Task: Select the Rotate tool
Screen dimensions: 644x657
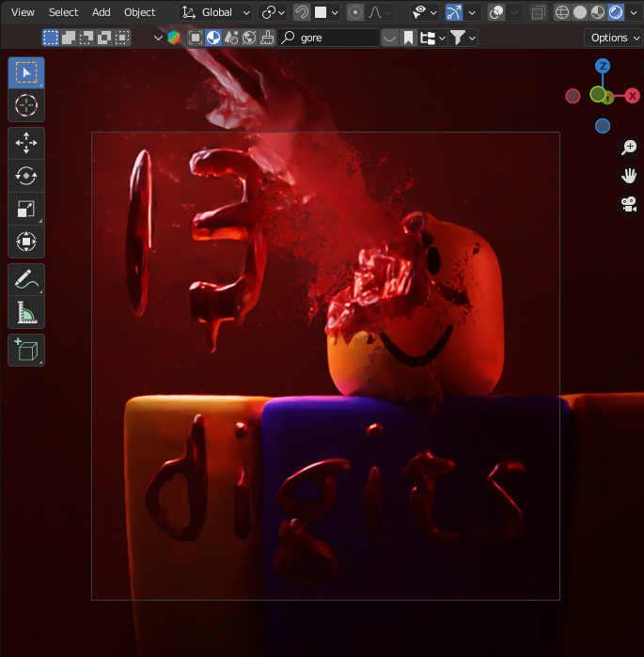Action: click(26, 176)
